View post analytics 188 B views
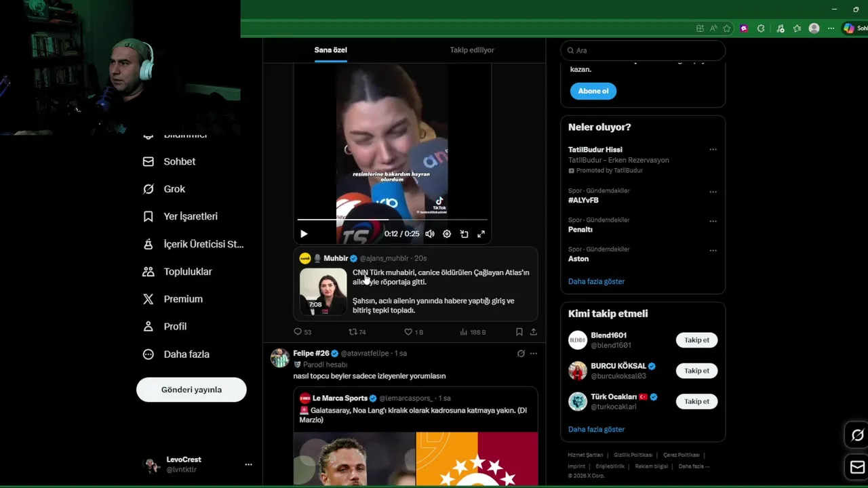Image resolution: width=868 pixels, height=488 pixels. 473,332
